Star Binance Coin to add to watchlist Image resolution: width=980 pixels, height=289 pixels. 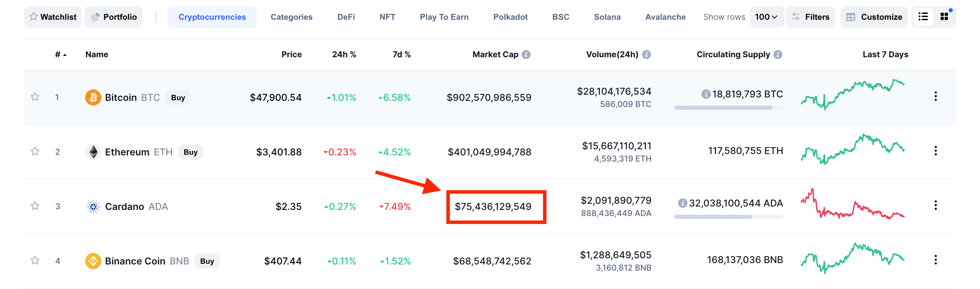(x=35, y=260)
